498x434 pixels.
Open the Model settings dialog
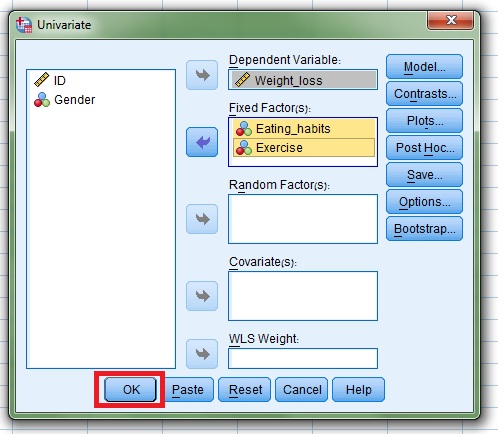(424, 67)
